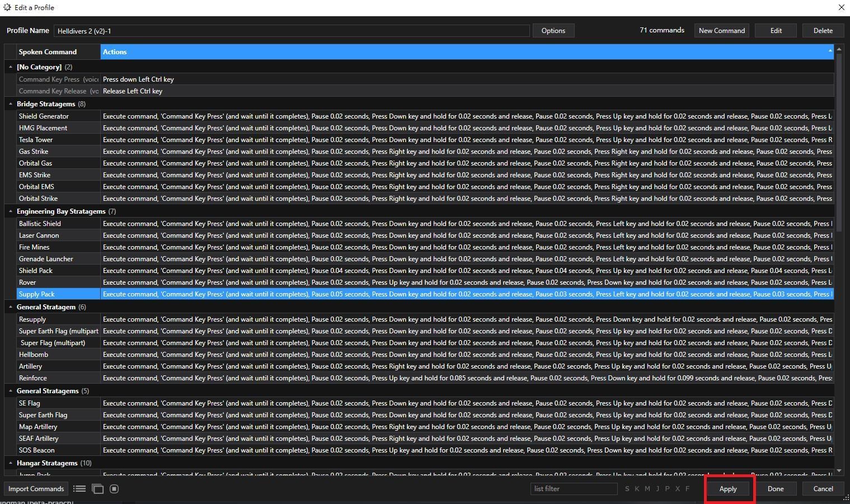Toggle the J filter letter
This screenshot has width=850, height=504.
[658, 489]
